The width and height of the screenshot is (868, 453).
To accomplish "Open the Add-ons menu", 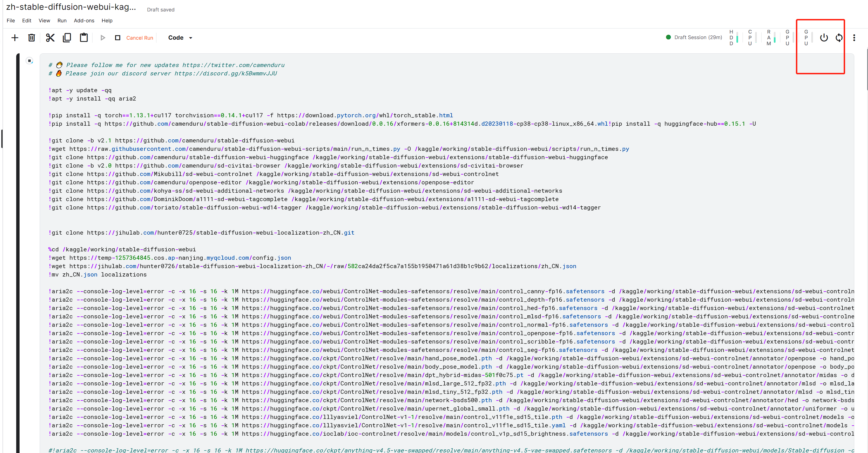I will click(84, 21).
